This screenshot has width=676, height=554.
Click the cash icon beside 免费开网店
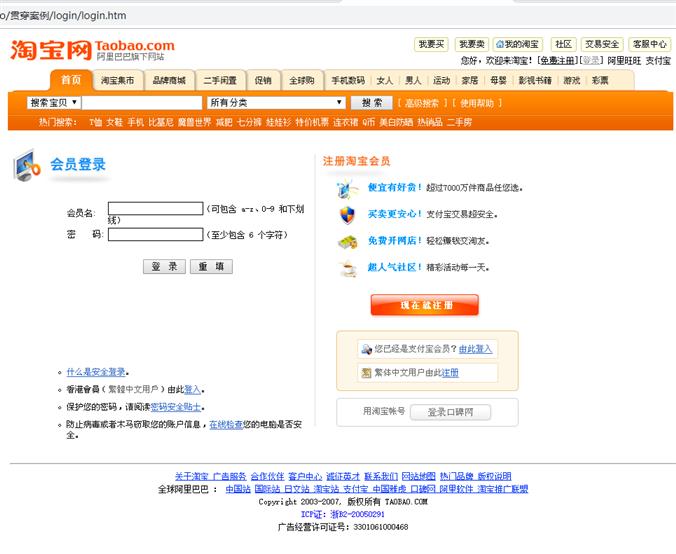347,242
